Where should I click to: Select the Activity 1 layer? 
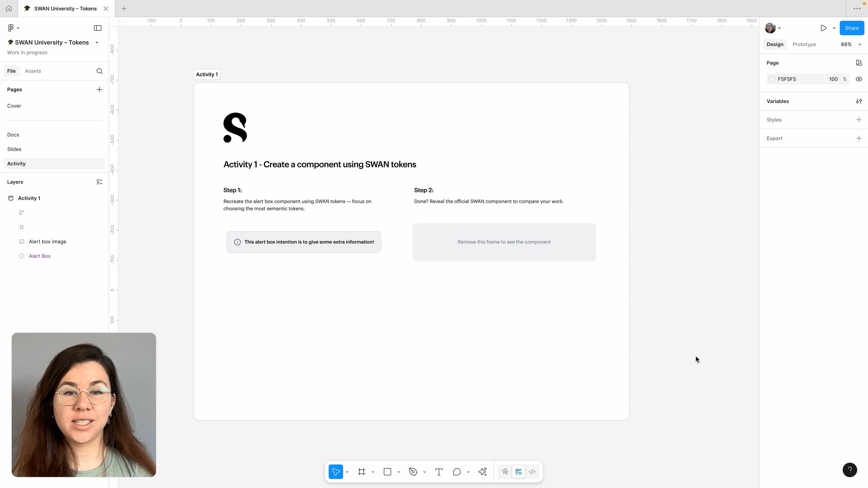tap(54, 198)
